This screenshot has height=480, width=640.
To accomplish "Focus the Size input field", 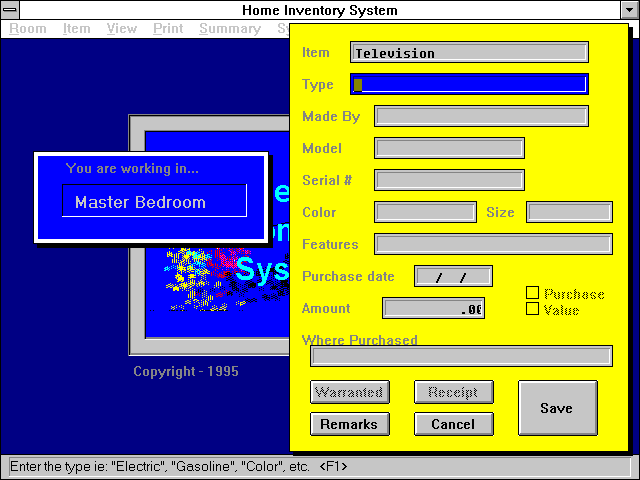I will point(569,212).
